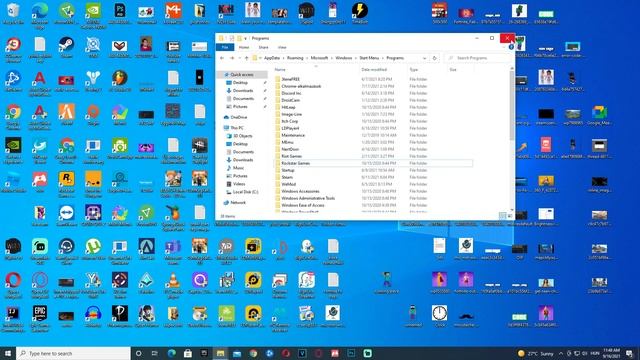Show hidden system tray icons
The image size is (640, 360).
tap(561, 353)
